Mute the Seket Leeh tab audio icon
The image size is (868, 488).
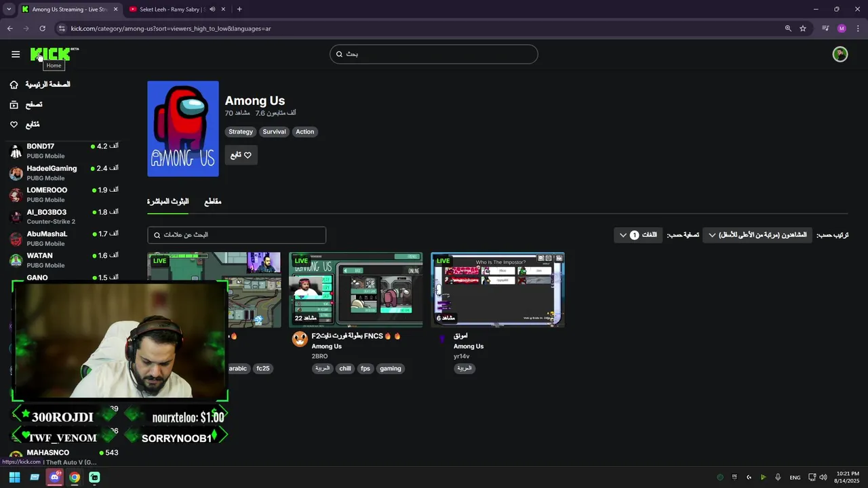(212, 9)
